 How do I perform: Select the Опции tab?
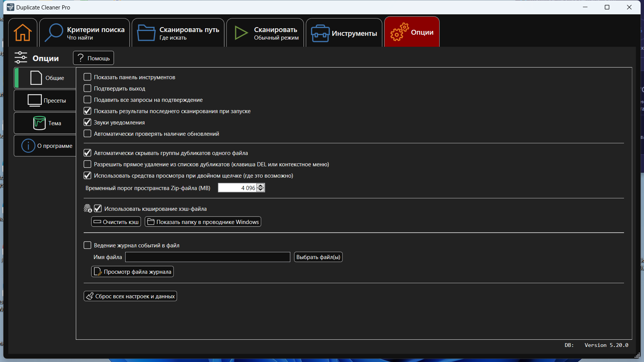(412, 32)
